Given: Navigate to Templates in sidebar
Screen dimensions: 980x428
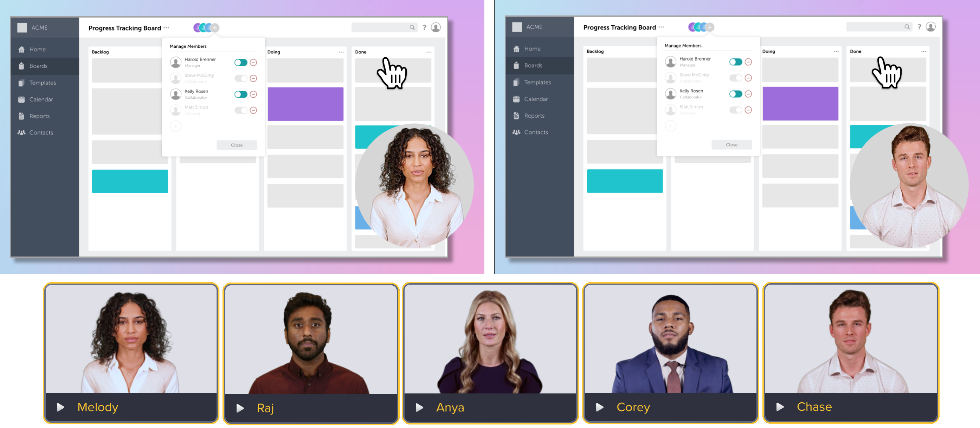Looking at the screenshot, I should tap(43, 82).
